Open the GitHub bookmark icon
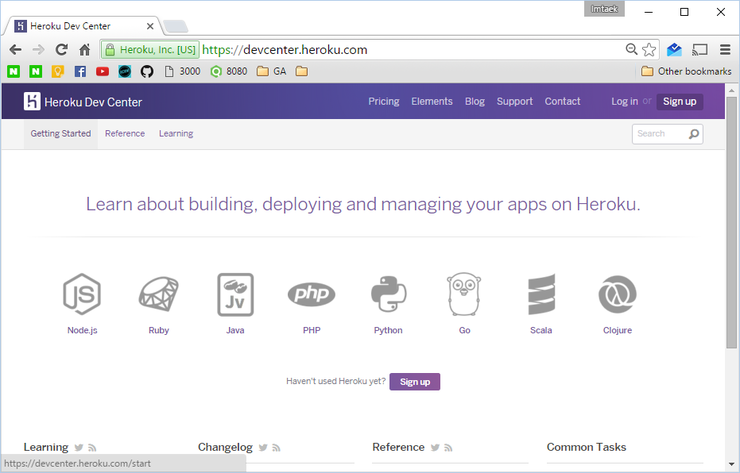 click(147, 71)
